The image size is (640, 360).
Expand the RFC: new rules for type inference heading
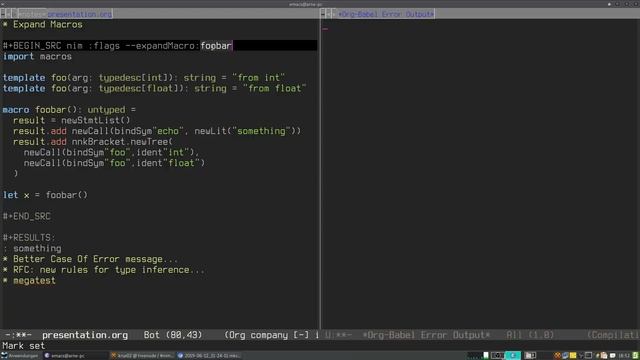104,270
